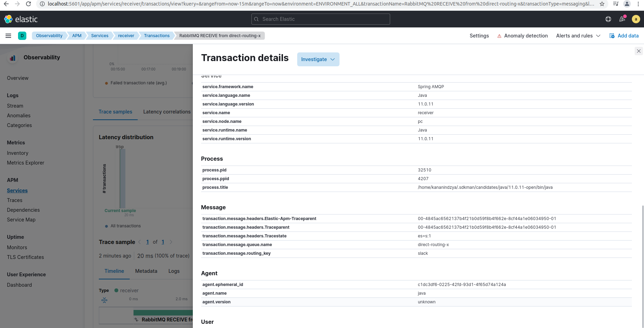Image resolution: width=644 pixels, height=328 pixels.
Task: Click the collapse timeline icon under Type
Action: pyautogui.click(x=104, y=300)
